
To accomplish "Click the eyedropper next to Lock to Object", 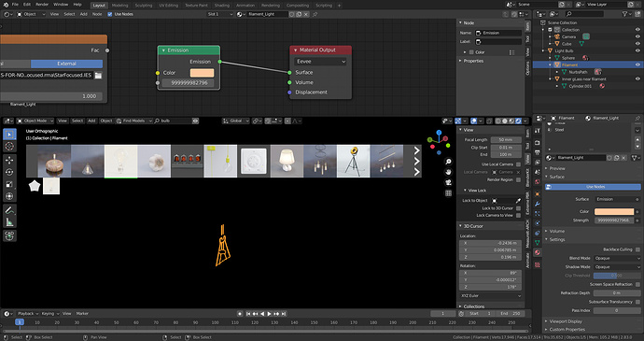I will pyautogui.click(x=518, y=201).
